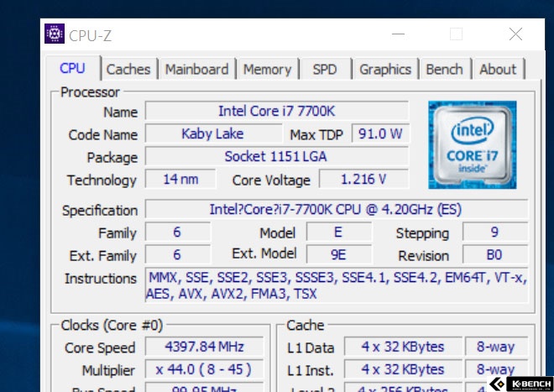
Task: Click the Clocks (Core #0) group label
Action: (112, 325)
